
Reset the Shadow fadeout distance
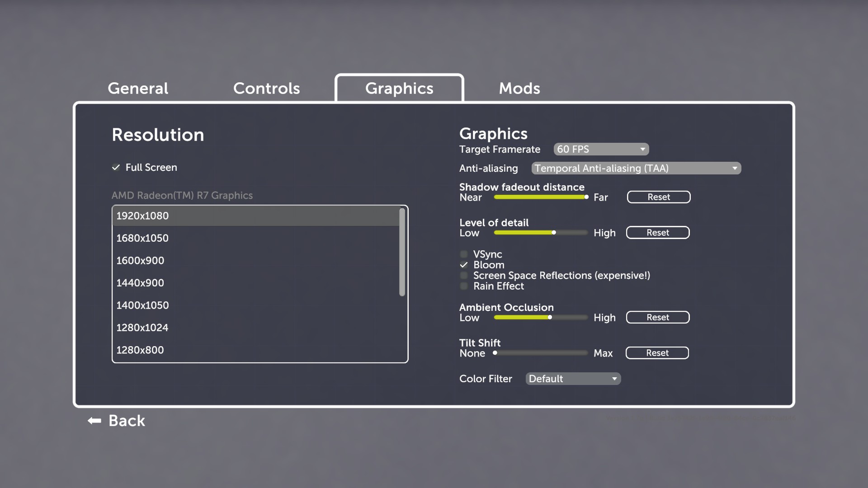[658, 197]
